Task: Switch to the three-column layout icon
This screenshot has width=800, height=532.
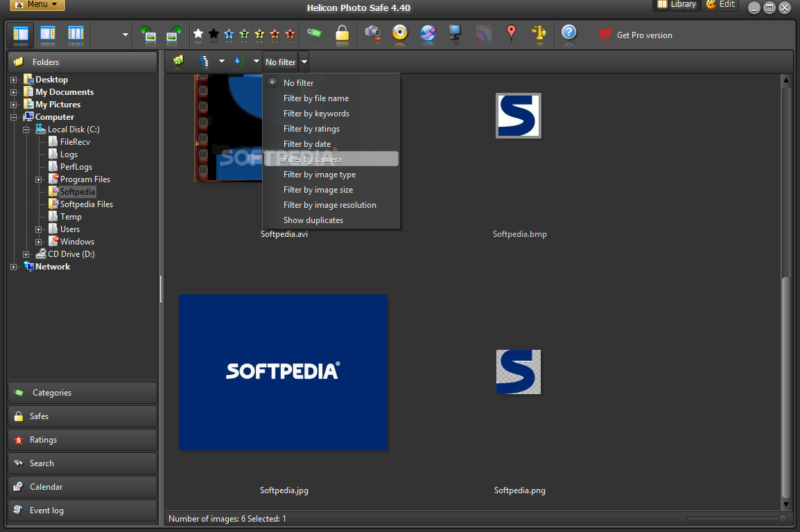Action: tap(76, 34)
